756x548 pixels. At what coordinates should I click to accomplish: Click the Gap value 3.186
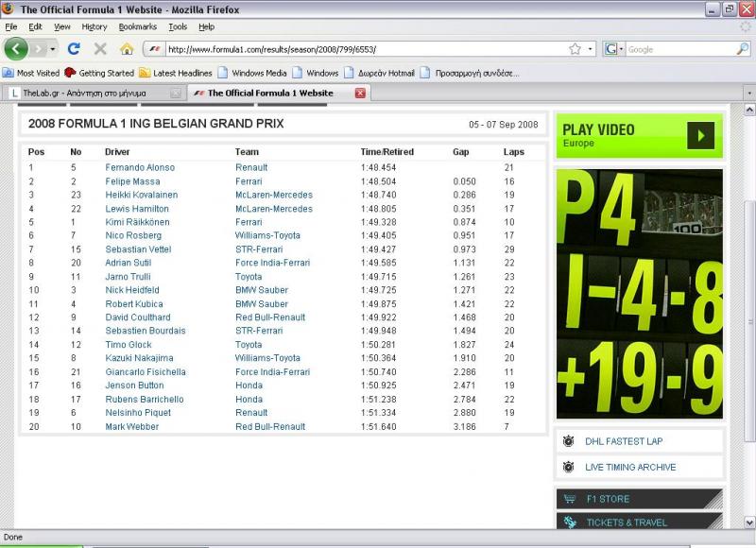tap(464, 426)
